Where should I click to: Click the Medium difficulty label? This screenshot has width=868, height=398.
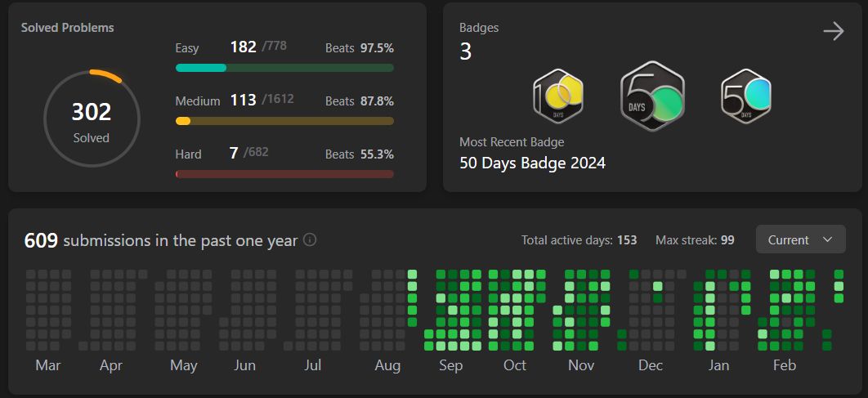point(198,101)
